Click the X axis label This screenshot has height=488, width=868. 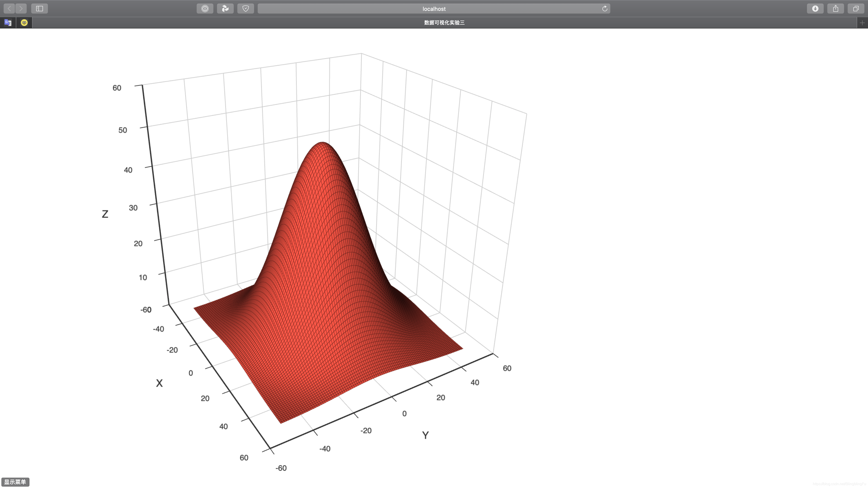pyautogui.click(x=159, y=383)
